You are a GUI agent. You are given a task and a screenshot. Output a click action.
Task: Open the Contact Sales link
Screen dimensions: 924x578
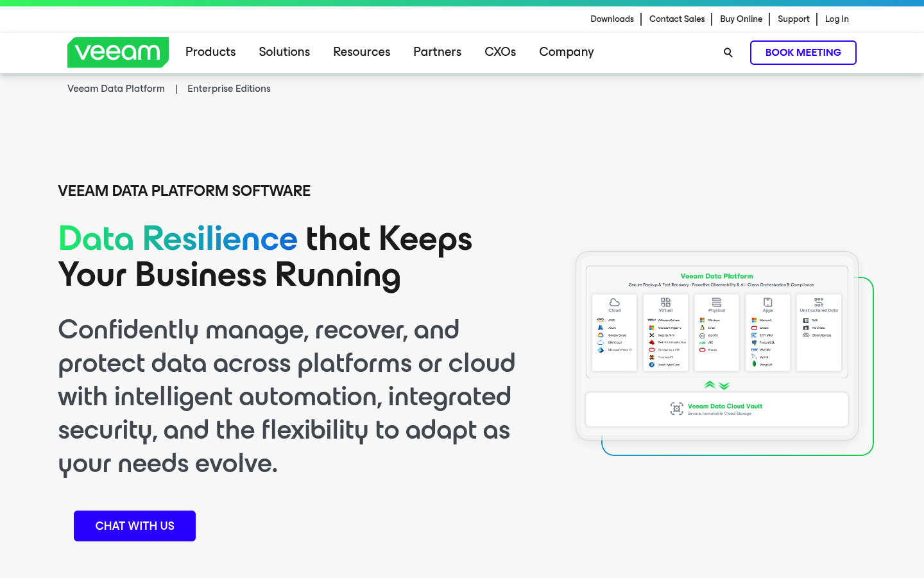(x=677, y=19)
